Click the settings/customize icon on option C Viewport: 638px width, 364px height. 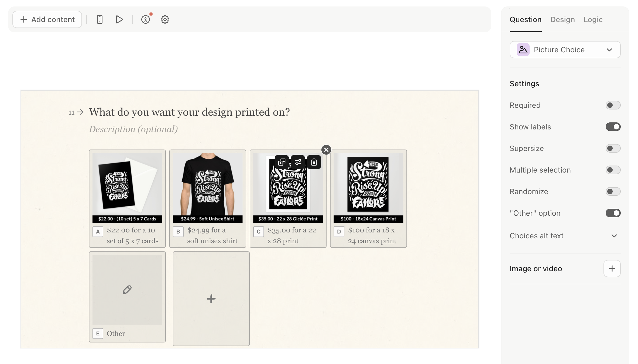pos(297,163)
